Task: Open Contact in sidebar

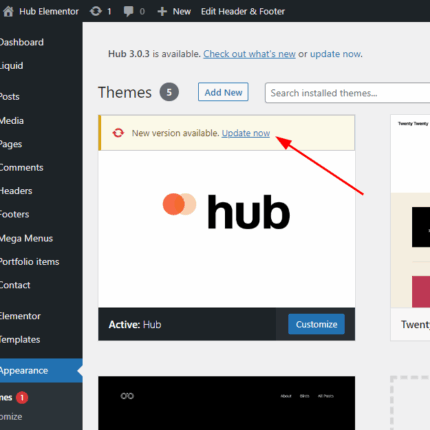Action: pos(15,285)
